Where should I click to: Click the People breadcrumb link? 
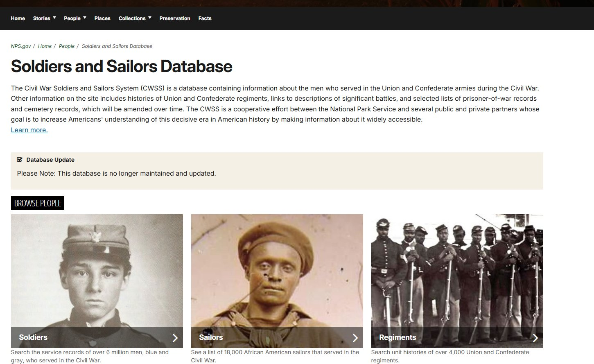[67, 46]
